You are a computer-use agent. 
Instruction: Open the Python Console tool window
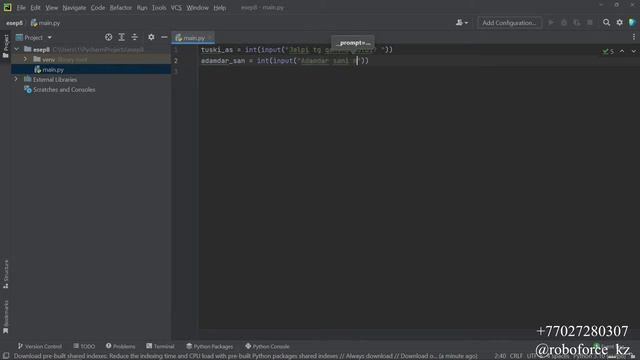pyautogui.click(x=267, y=346)
